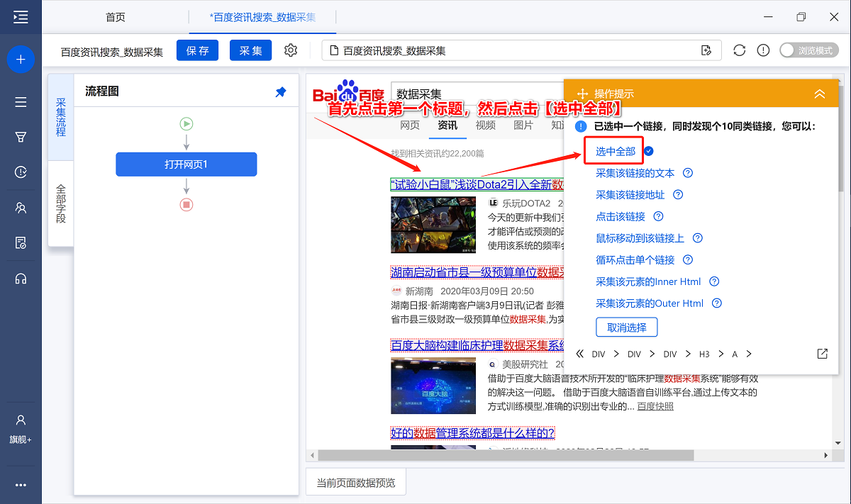Switch to the *百度资讯搜索_数据采集 tab
Screen dimensions: 851x504
(262, 17)
